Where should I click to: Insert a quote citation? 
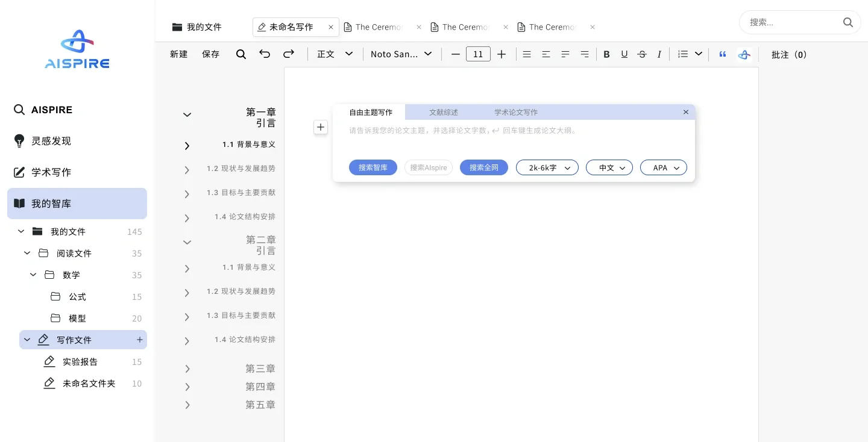(723, 54)
